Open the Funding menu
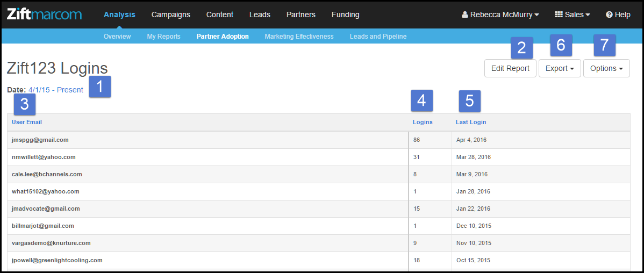Image resolution: width=644 pixels, height=273 pixels. point(346,15)
